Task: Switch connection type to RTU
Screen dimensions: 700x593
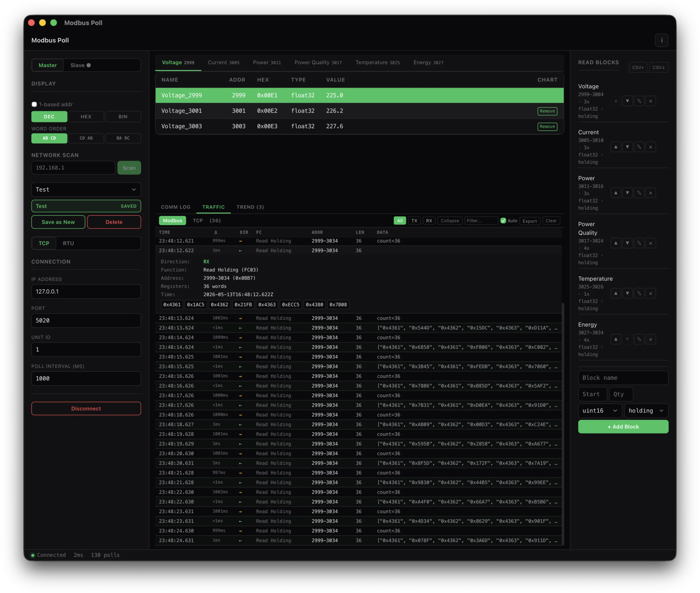Action: click(68, 243)
